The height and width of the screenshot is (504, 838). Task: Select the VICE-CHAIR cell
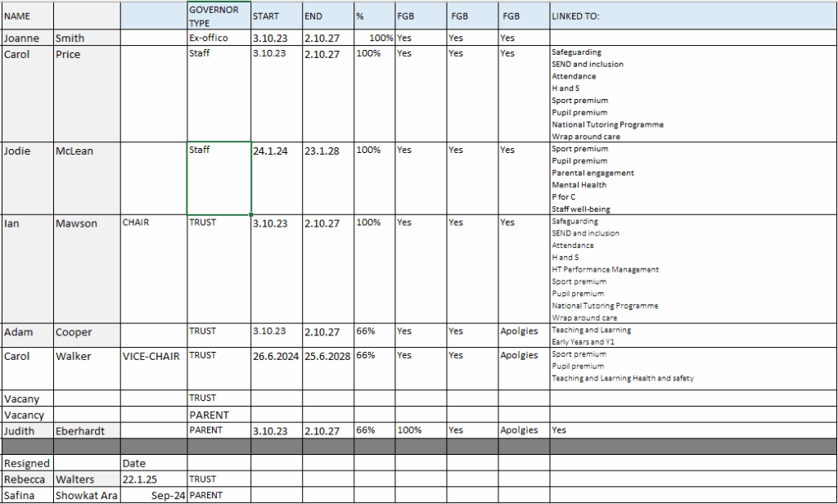pos(153,367)
